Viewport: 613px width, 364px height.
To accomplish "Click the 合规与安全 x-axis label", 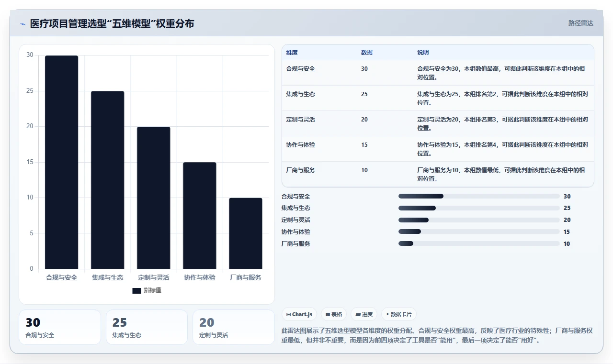I will pyautogui.click(x=61, y=277).
